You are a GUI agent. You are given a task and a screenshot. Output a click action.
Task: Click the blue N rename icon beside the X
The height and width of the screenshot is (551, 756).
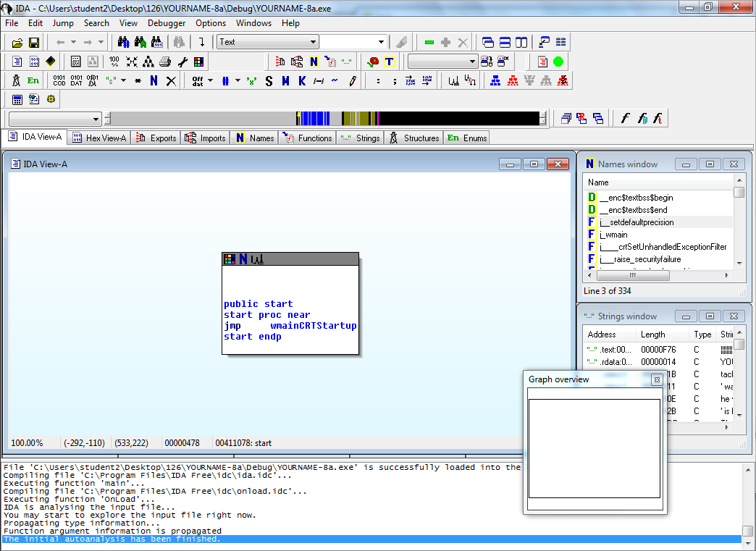(154, 80)
